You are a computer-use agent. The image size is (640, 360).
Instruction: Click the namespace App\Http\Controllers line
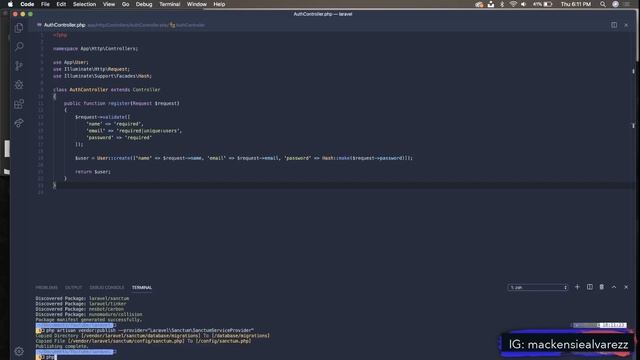[96, 49]
